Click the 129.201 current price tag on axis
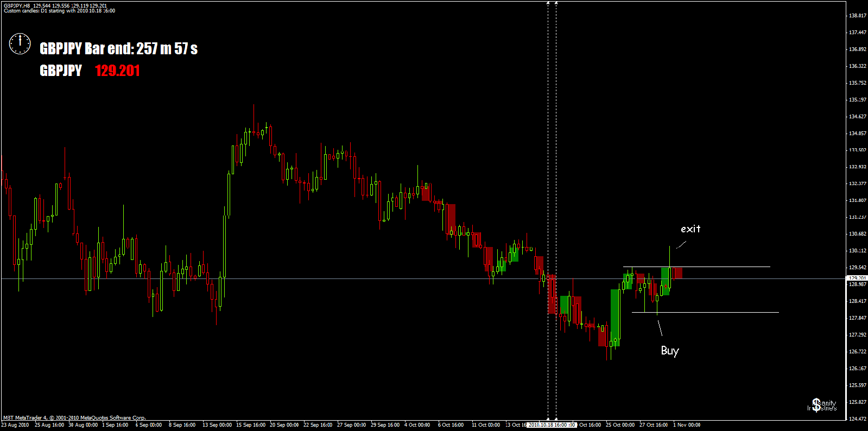Image resolution: width=868 pixels, height=431 pixels. pos(857,278)
